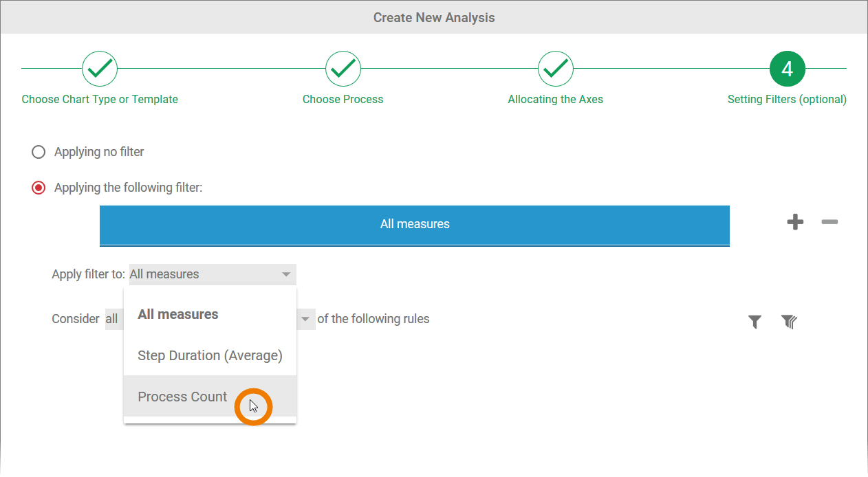Image resolution: width=868 pixels, height=477 pixels.
Task: Click step 1 green checkmark circle
Action: pos(100,68)
